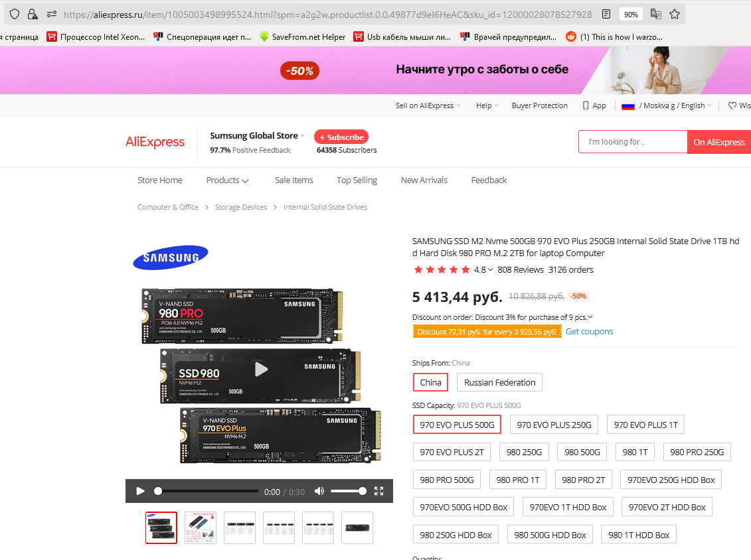Choose 980 PRO 2T capacity
The image size is (751, 560).
pos(584,480)
